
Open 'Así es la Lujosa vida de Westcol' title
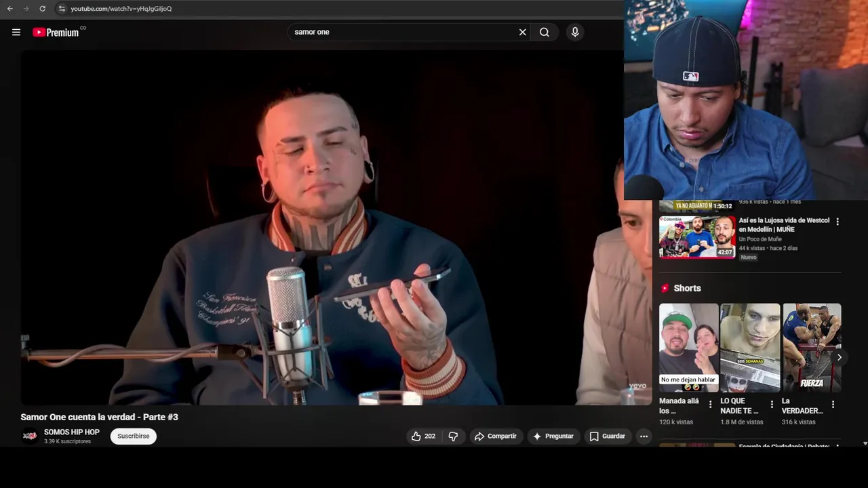(x=784, y=225)
